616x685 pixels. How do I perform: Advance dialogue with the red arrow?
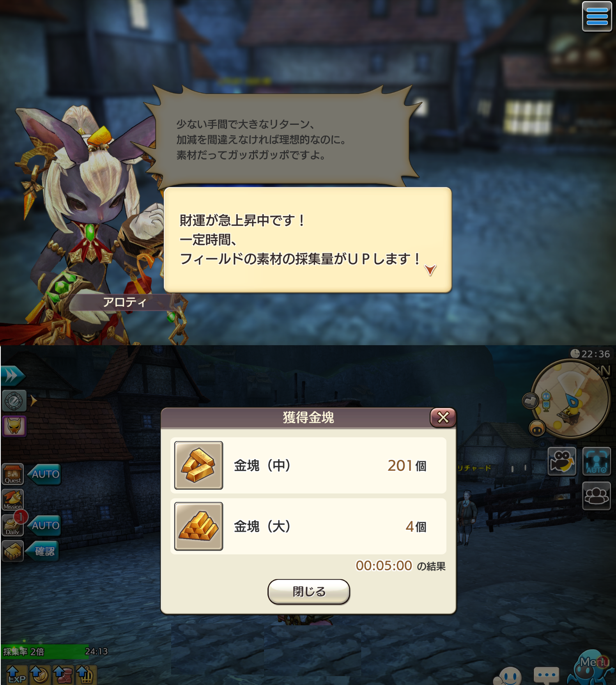430,270
